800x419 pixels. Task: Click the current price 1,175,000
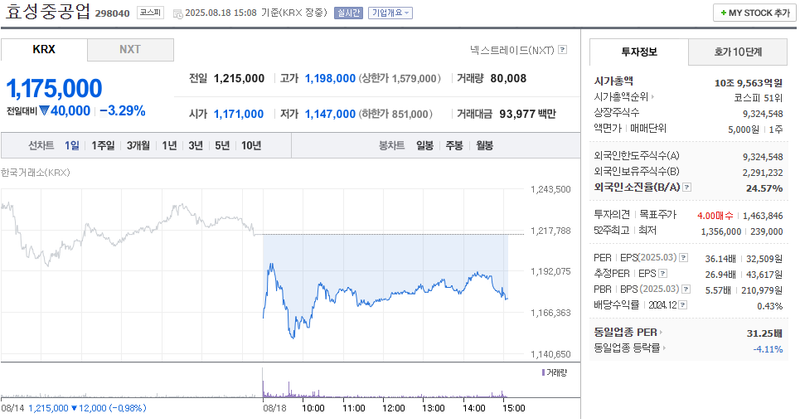point(54,88)
